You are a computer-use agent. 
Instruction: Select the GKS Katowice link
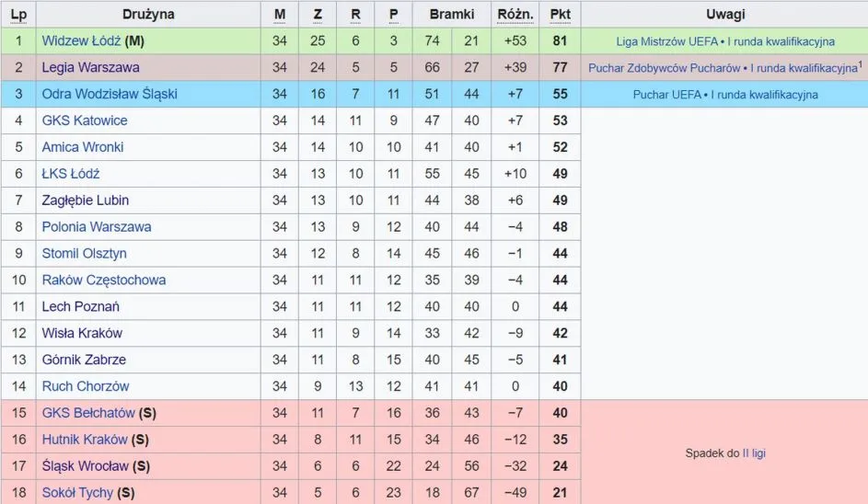pos(85,120)
